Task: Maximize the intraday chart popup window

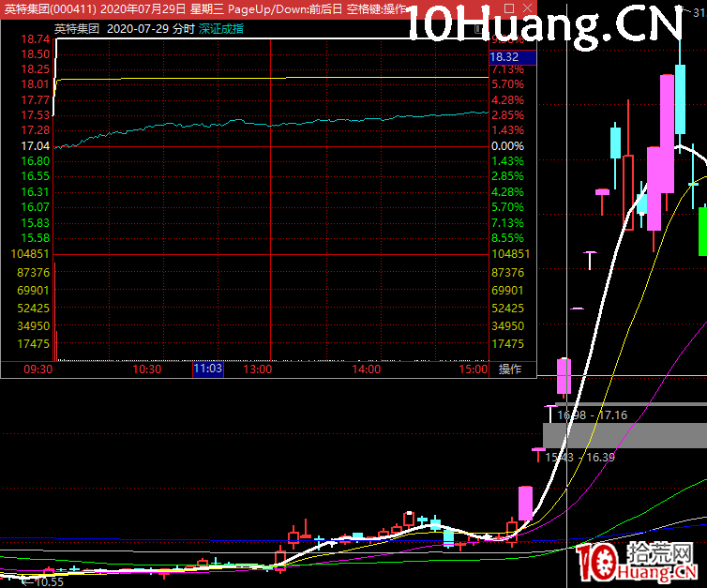Action: pyautogui.click(x=509, y=8)
